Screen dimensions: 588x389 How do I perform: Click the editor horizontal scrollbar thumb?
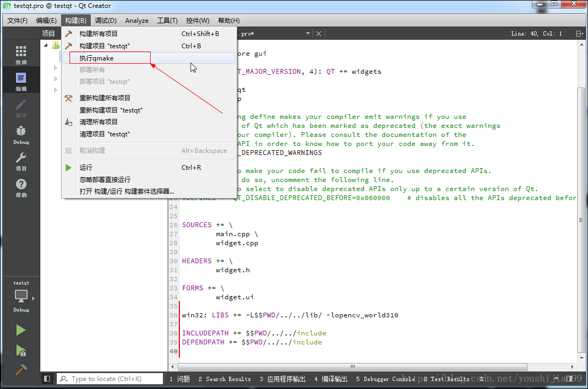pyautogui.click(x=352, y=367)
